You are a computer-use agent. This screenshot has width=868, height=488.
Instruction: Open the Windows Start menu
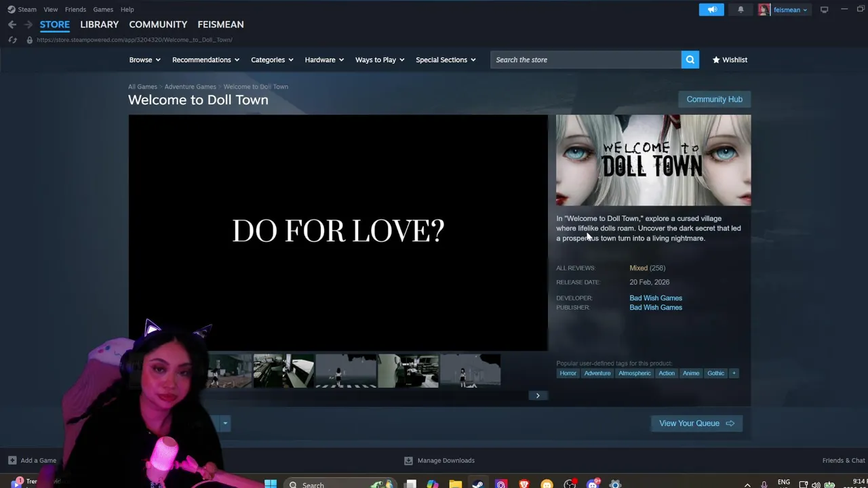[271, 484]
